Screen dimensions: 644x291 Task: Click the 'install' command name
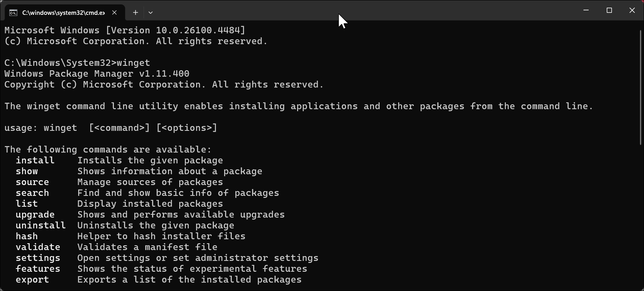pyautogui.click(x=35, y=161)
